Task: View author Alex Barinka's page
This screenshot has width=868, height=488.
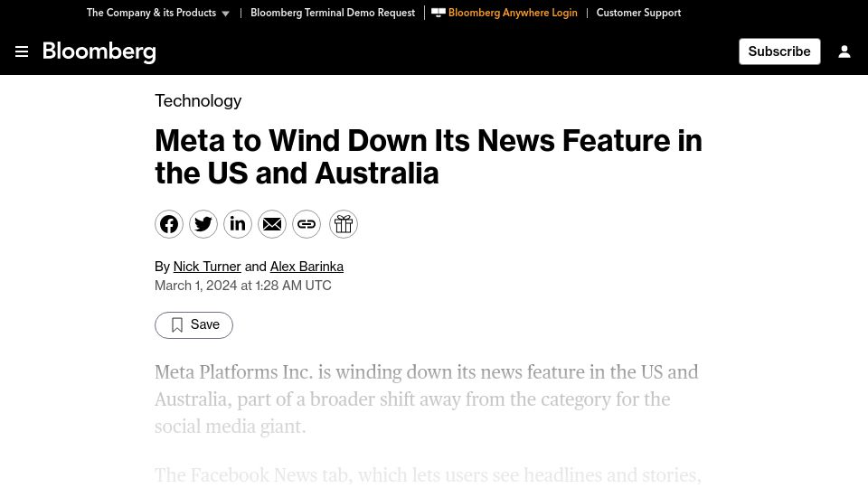Action: [x=307, y=267]
